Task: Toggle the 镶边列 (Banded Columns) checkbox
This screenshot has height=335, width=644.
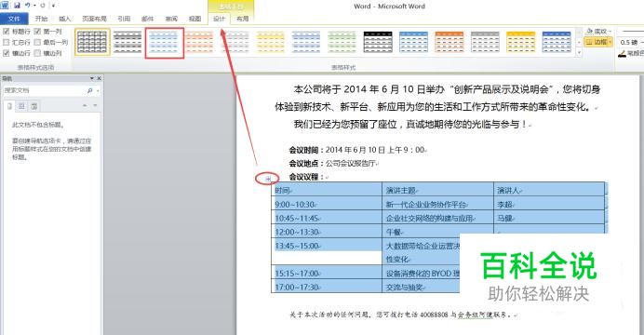Action: pos(38,53)
